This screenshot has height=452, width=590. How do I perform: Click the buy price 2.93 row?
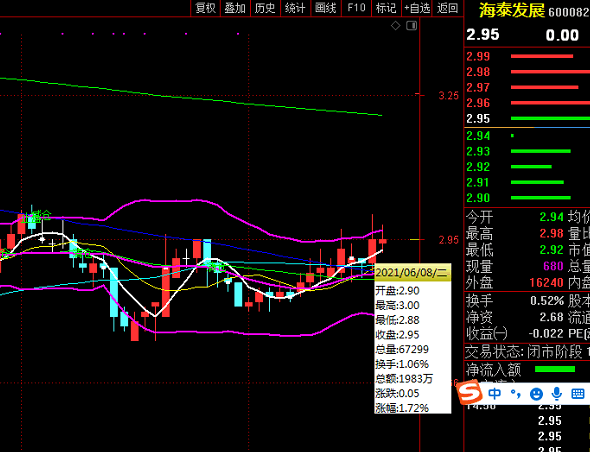(x=528, y=151)
